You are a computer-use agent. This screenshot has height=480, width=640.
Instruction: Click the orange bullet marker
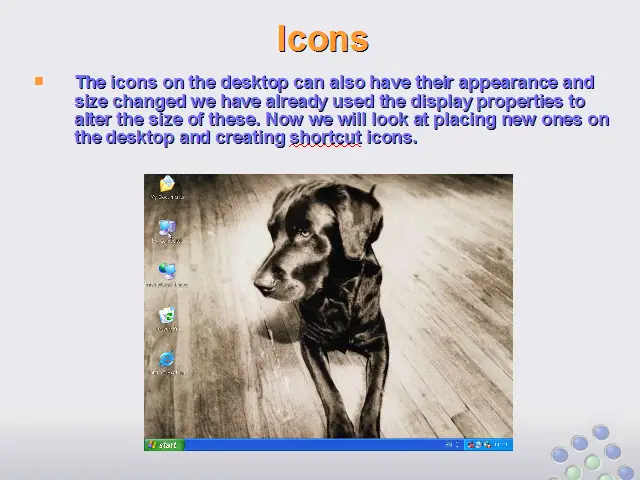point(39,82)
